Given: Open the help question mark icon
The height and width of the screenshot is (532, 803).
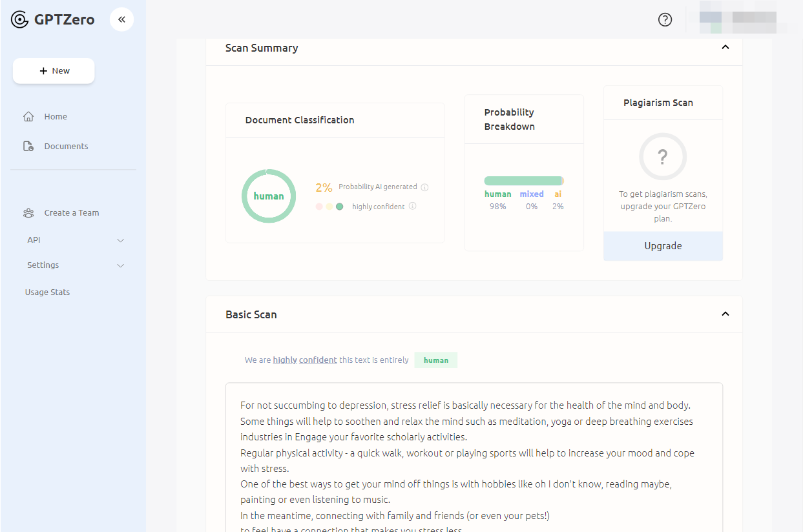Looking at the screenshot, I should (x=665, y=20).
